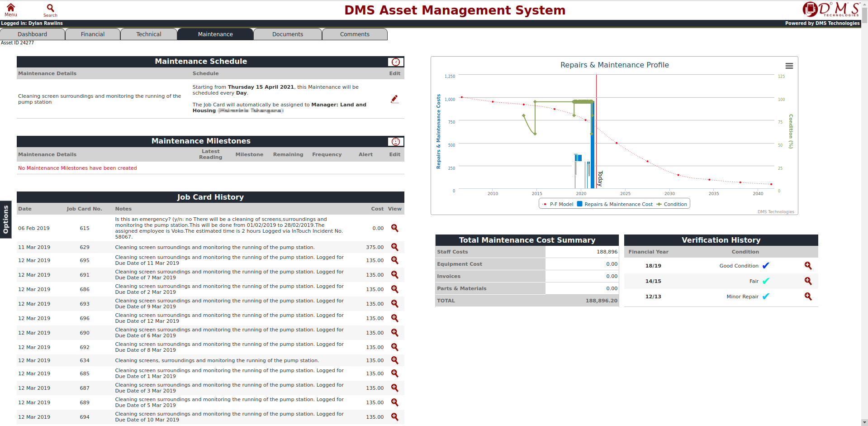The height and width of the screenshot is (426, 868).
Task: View job card 696 details
Action: [395, 318]
